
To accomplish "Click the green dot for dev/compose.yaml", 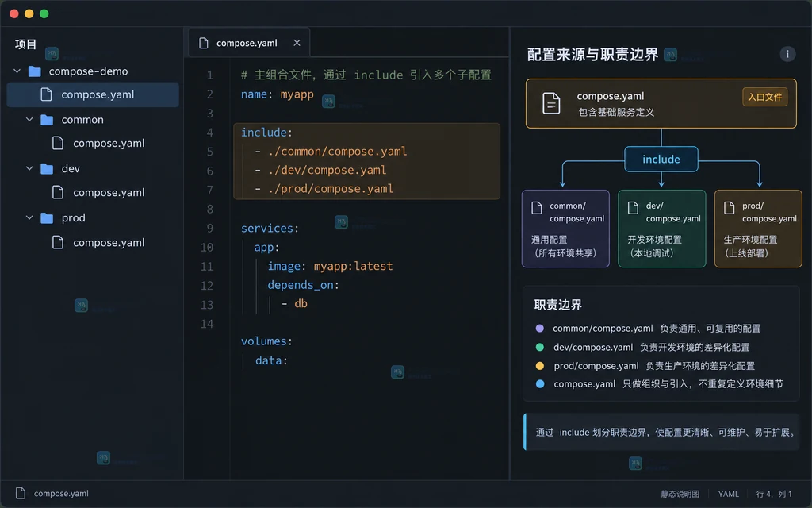I will click(x=539, y=347).
